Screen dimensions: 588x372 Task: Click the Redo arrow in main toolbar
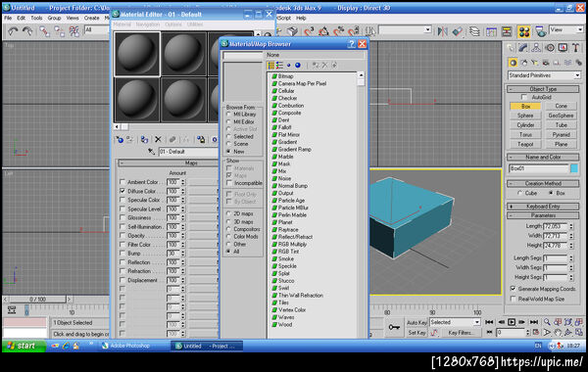pos(27,31)
